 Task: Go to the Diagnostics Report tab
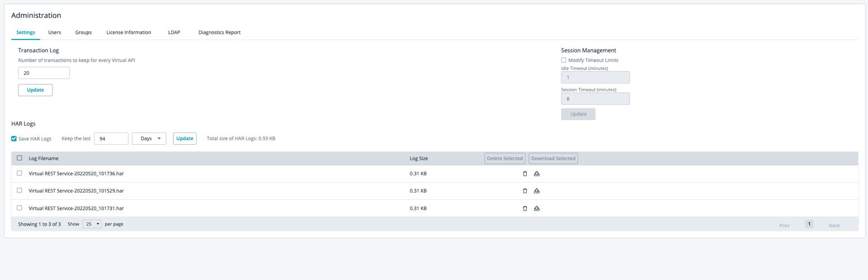220,32
